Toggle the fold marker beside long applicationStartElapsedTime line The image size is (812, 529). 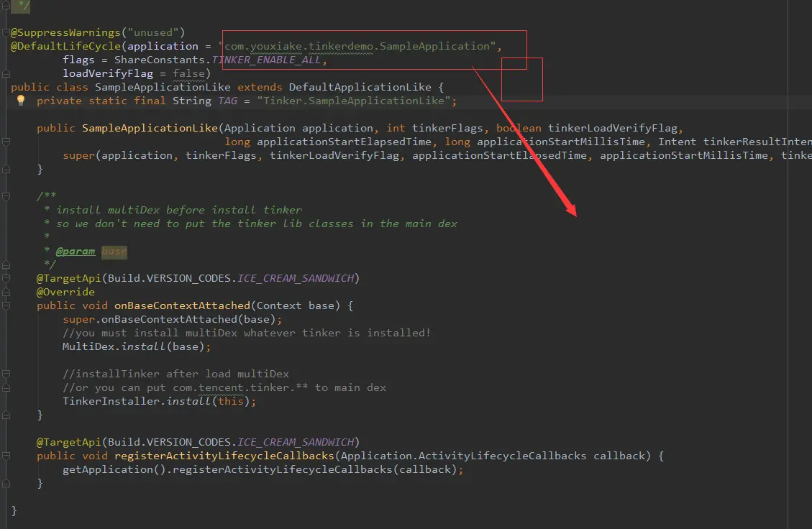[x=6, y=142]
